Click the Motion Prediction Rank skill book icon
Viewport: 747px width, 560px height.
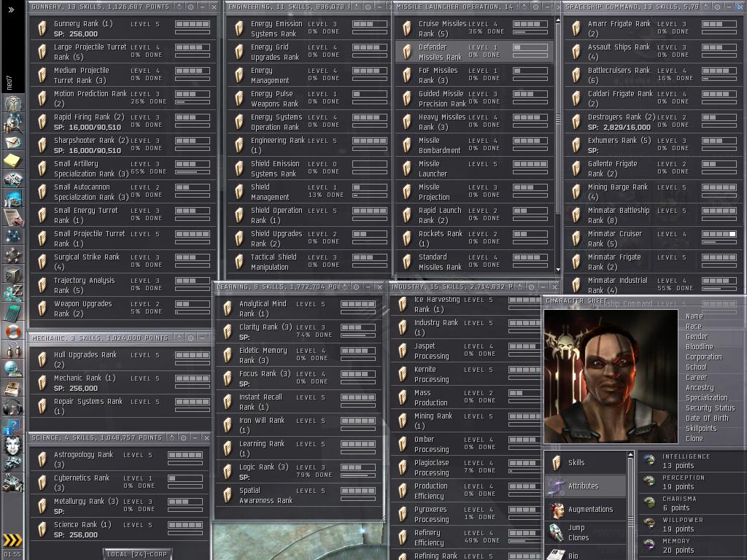42,98
